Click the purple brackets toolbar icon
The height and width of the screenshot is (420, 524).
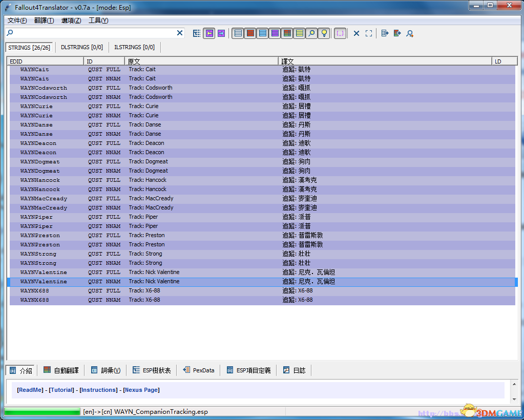pos(340,33)
